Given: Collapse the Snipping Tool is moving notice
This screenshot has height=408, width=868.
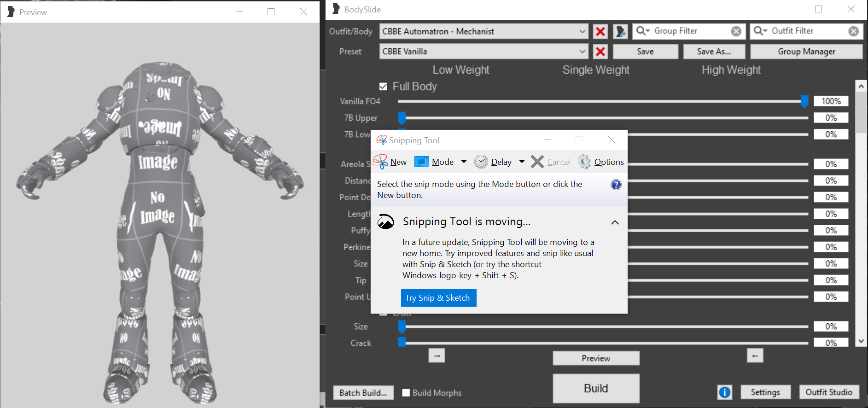Looking at the screenshot, I should pos(615,222).
